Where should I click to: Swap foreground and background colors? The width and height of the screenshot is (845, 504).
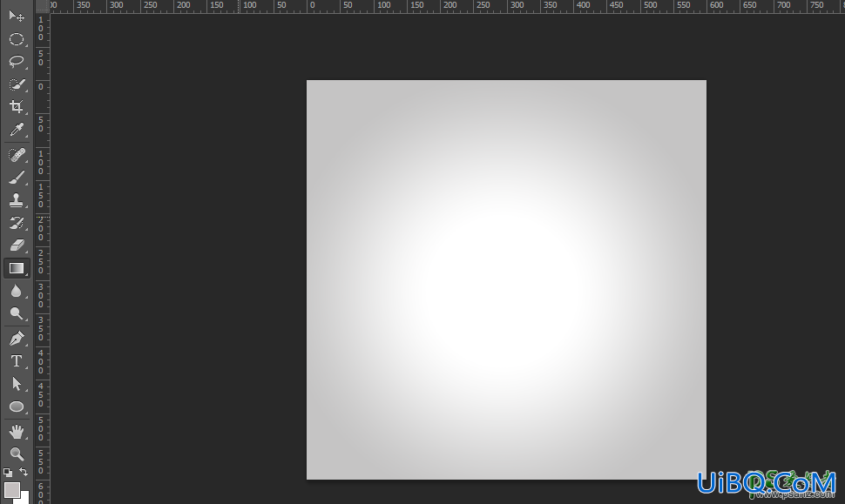pos(24,472)
